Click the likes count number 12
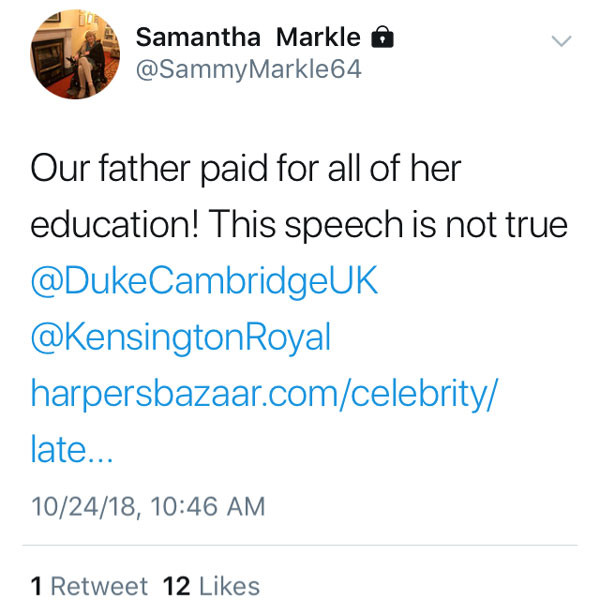This screenshot has width=600, height=600. (x=176, y=586)
